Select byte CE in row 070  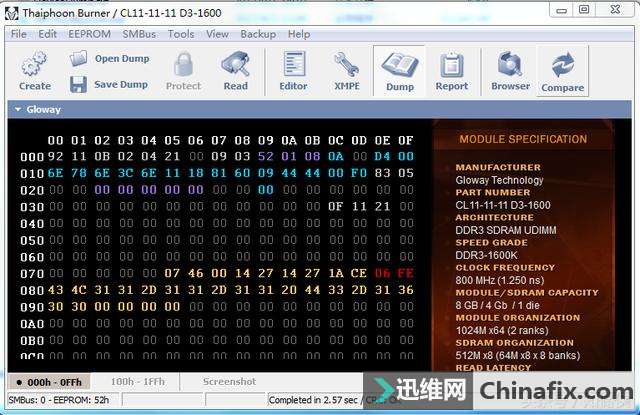[359, 273]
